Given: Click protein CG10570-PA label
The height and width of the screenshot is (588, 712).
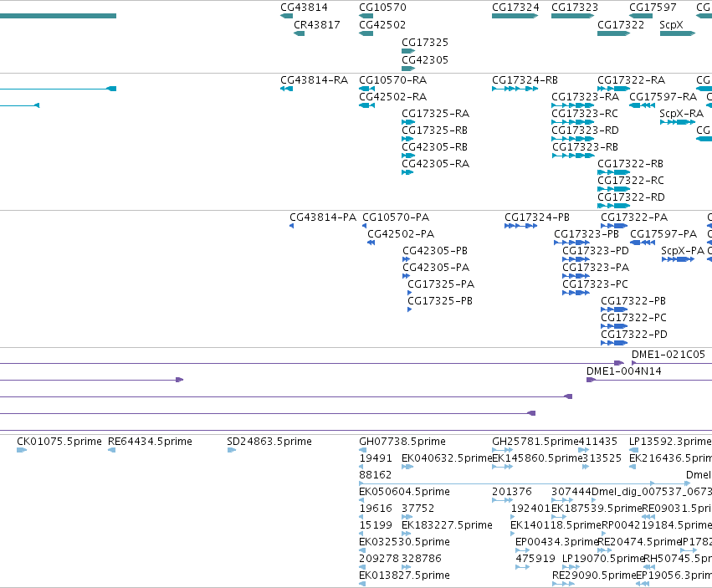Looking at the screenshot, I should tap(396, 217).
